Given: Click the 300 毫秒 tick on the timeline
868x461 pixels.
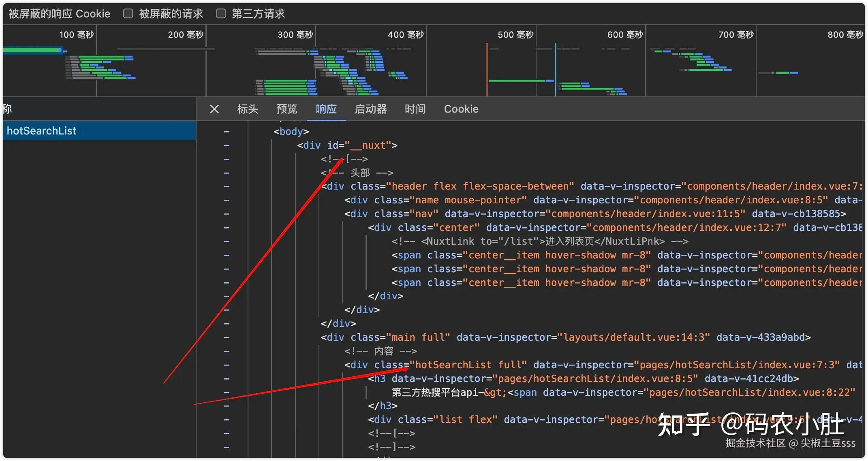Looking at the screenshot, I should click(x=295, y=35).
